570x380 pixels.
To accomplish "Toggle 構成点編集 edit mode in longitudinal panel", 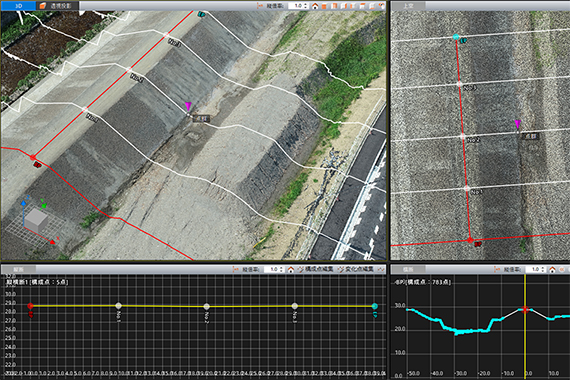I will 316,269.
